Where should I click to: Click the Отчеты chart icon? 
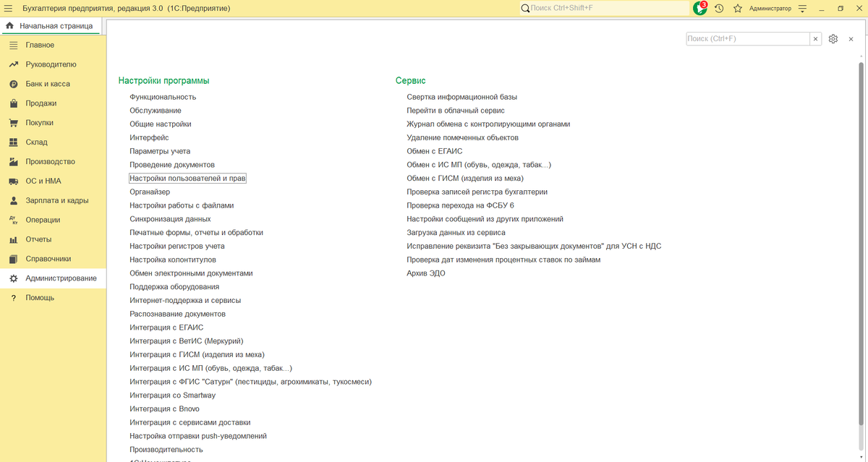[x=13, y=239]
